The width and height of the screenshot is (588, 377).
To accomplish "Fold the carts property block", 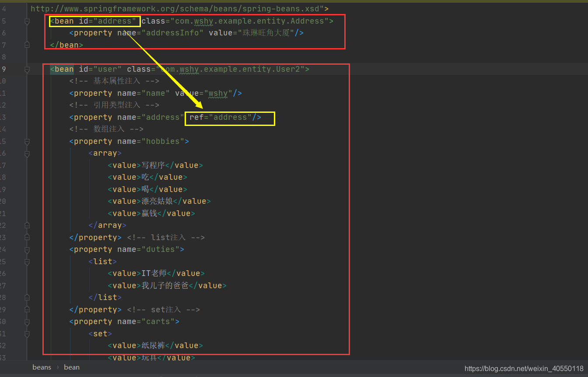I will click(27, 322).
